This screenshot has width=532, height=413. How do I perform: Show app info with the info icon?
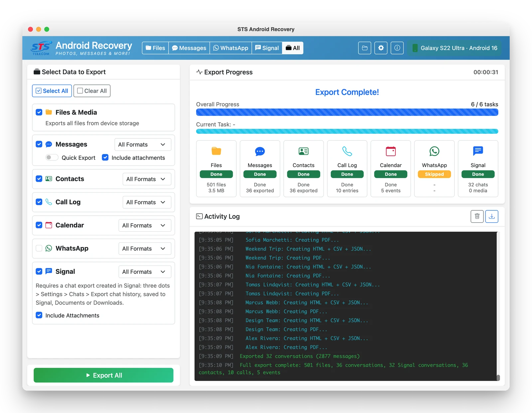tap(397, 48)
